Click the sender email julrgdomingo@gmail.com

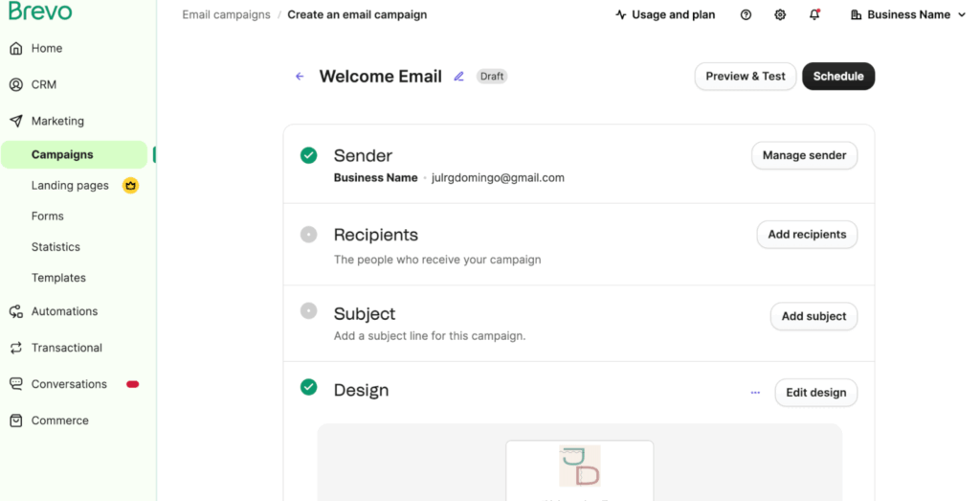[498, 177]
